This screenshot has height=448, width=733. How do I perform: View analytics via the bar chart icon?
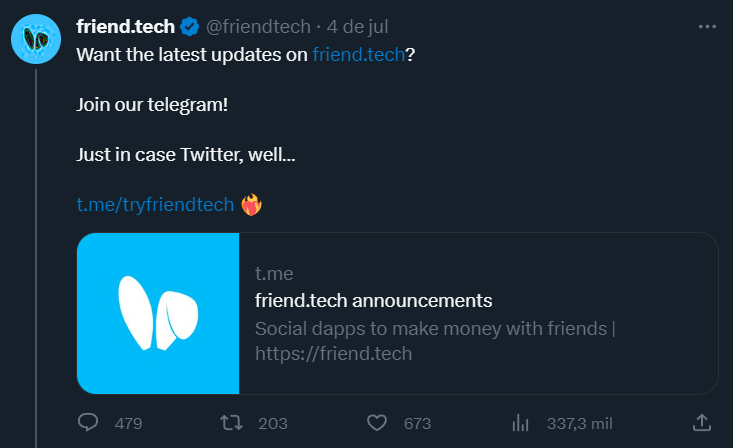coord(520,423)
